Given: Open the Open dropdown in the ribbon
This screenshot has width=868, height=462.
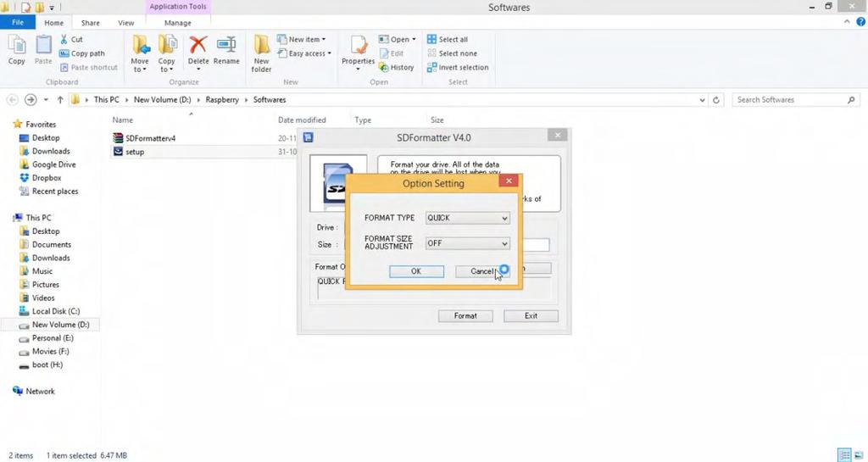Looking at the screenshot, I should pos(397,39).
